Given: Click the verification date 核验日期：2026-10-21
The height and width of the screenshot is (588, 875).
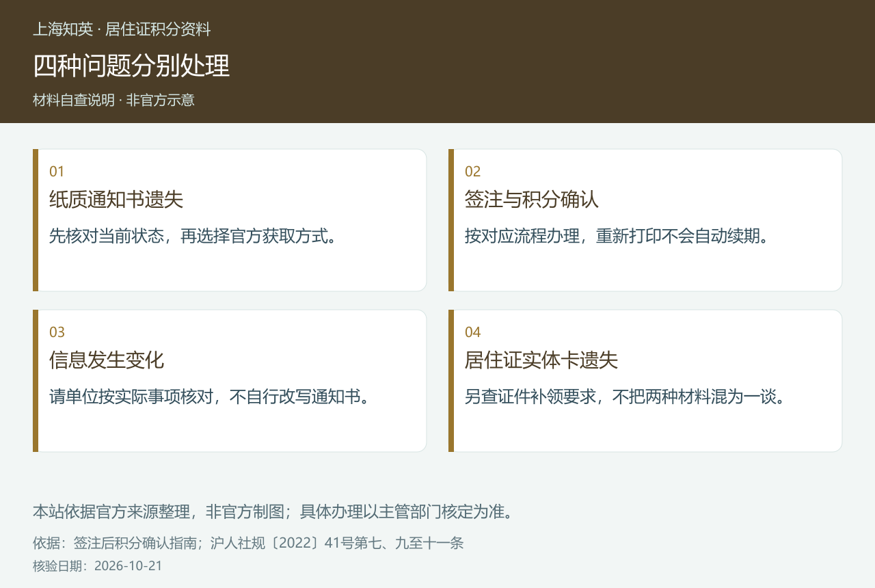Looking at the screenshot, I should pyautogui.click(x=98, y=566).
